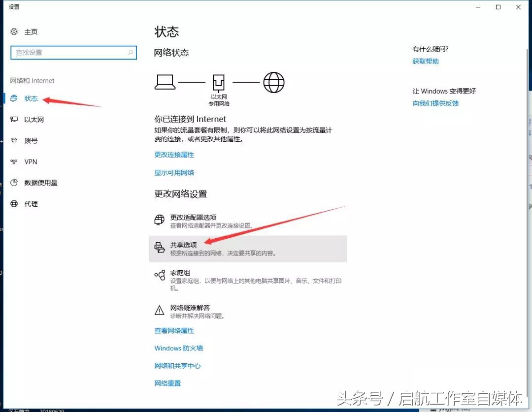Open 更改连接属性 link

(174, 154)
